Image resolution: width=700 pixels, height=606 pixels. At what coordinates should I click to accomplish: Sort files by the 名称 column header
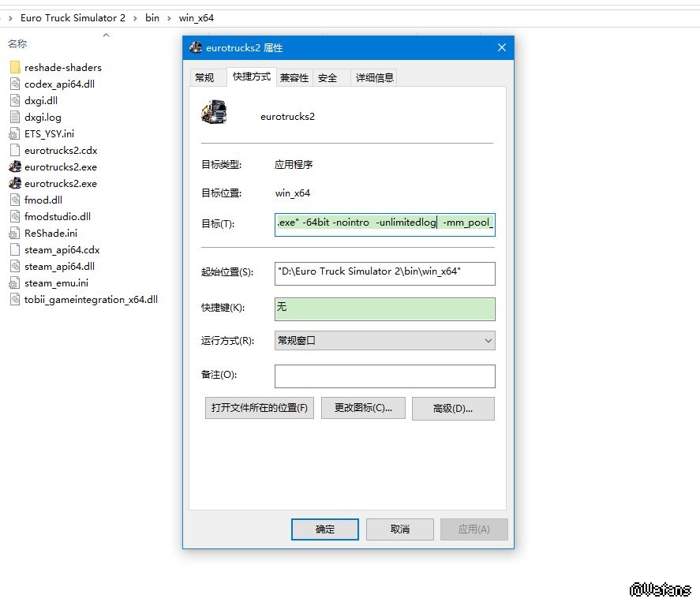point(17,43)
